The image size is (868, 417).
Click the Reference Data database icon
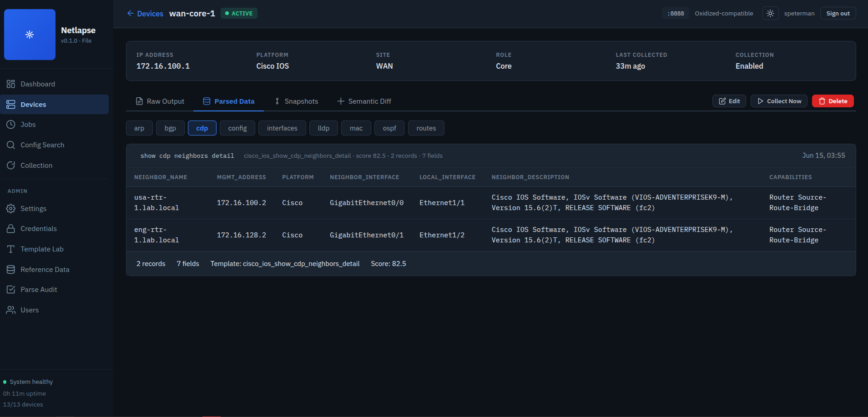11,270
